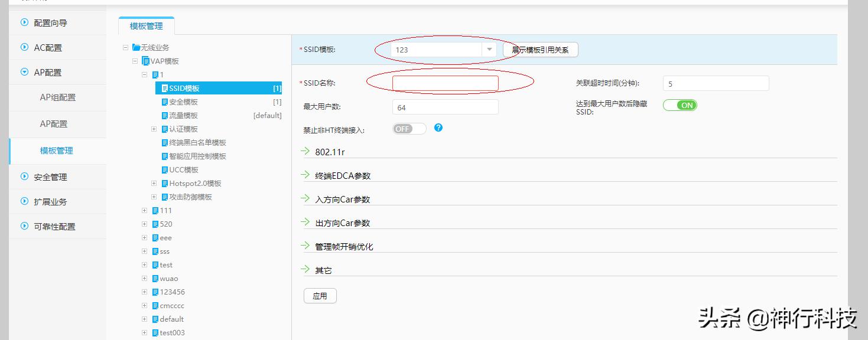This screenshot has height=340, width=868.
Task: Click the 展示模板引用关系 button
Action: click(539, 50)
